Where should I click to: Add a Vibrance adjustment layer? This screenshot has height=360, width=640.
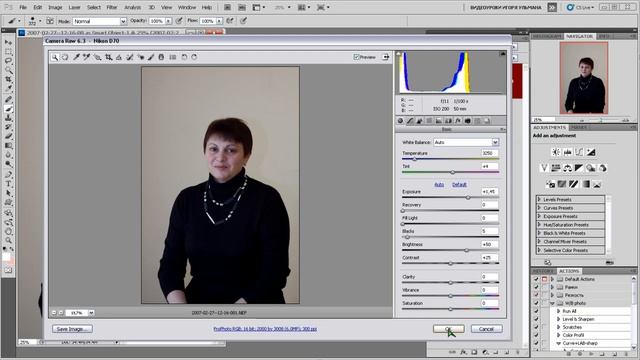(544, 168)
